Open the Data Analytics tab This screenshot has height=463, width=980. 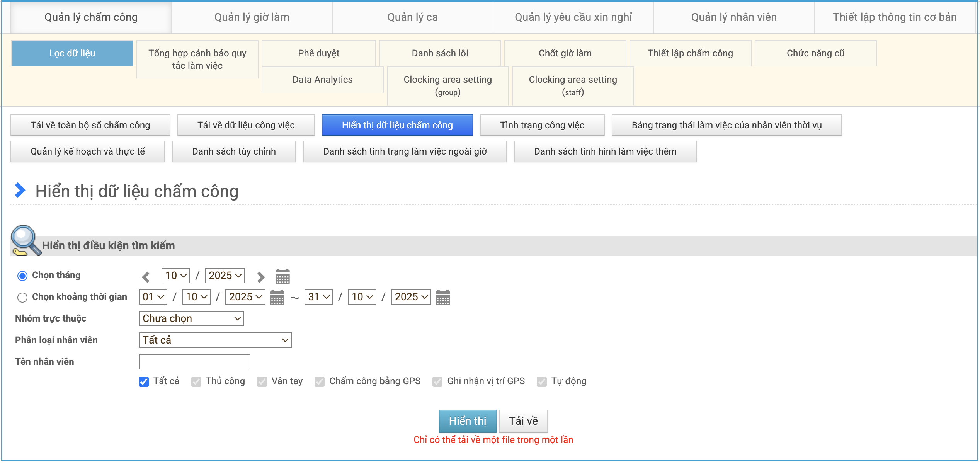pos(322,80)
